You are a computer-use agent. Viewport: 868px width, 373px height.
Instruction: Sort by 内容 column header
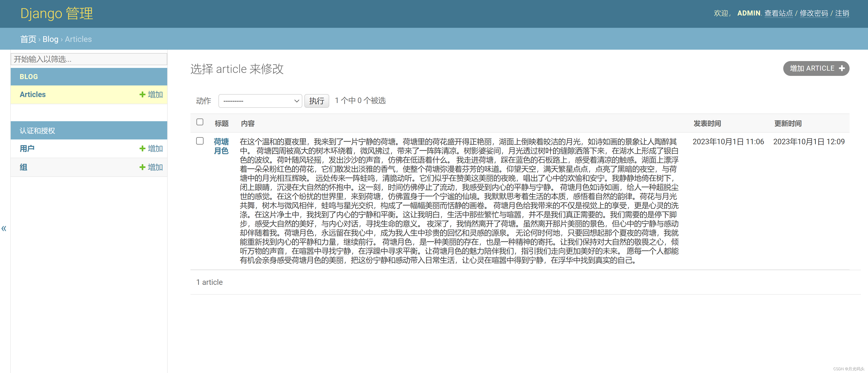tap(248, 124)
